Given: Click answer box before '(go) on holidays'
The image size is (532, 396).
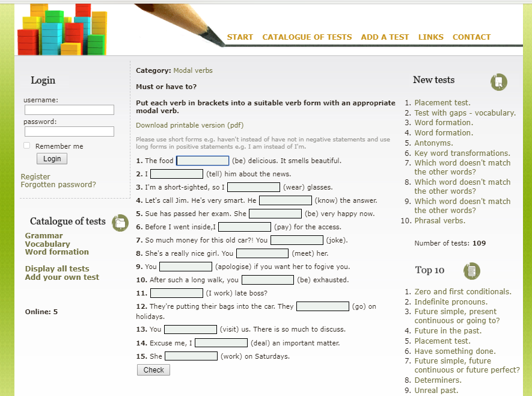Looking at the screenshot, I should point(323,306).
